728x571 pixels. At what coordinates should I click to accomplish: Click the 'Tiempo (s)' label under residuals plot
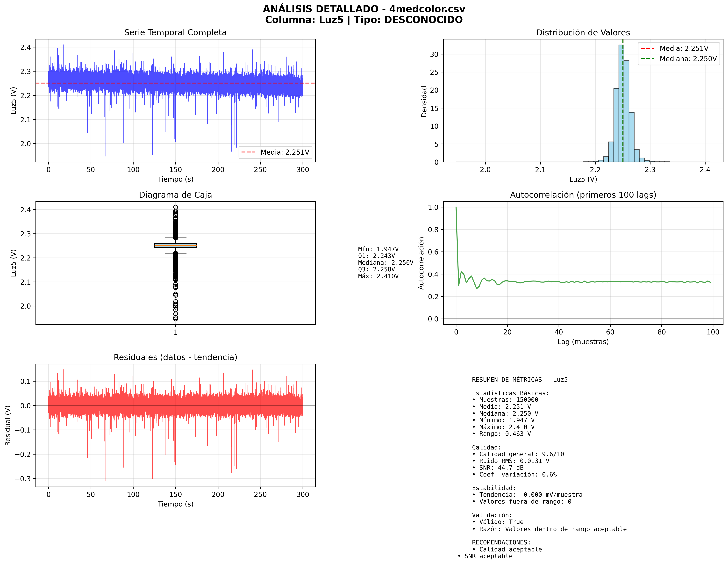point(175,504)
